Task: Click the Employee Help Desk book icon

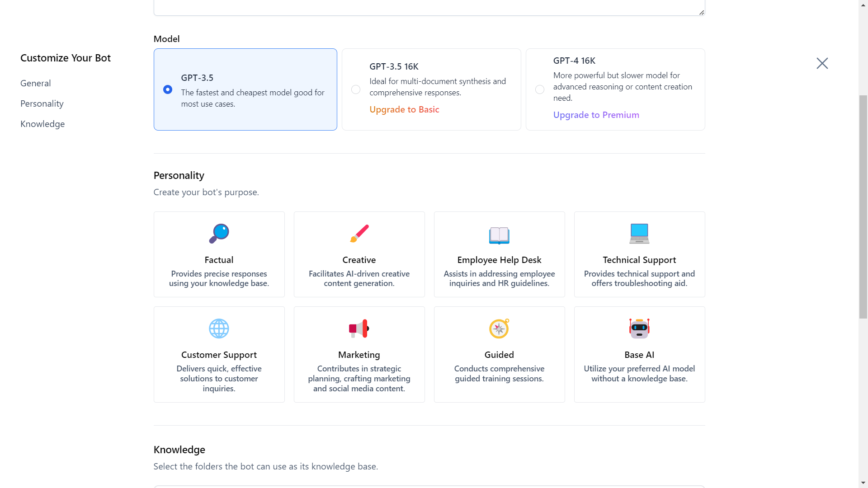Action: pyautogui.click(x=499, y=235)
